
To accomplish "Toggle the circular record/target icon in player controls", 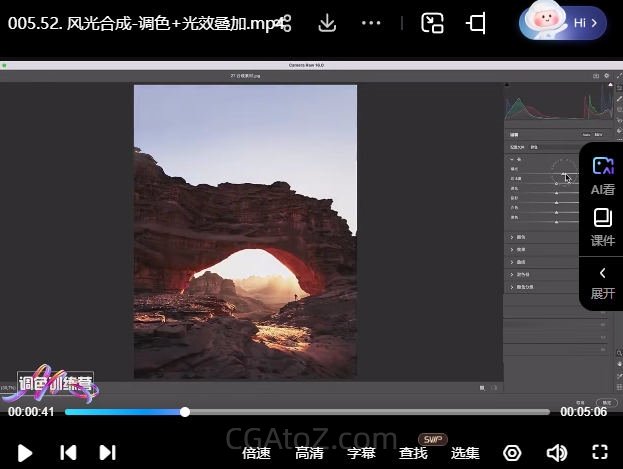I will pos(512,453).
